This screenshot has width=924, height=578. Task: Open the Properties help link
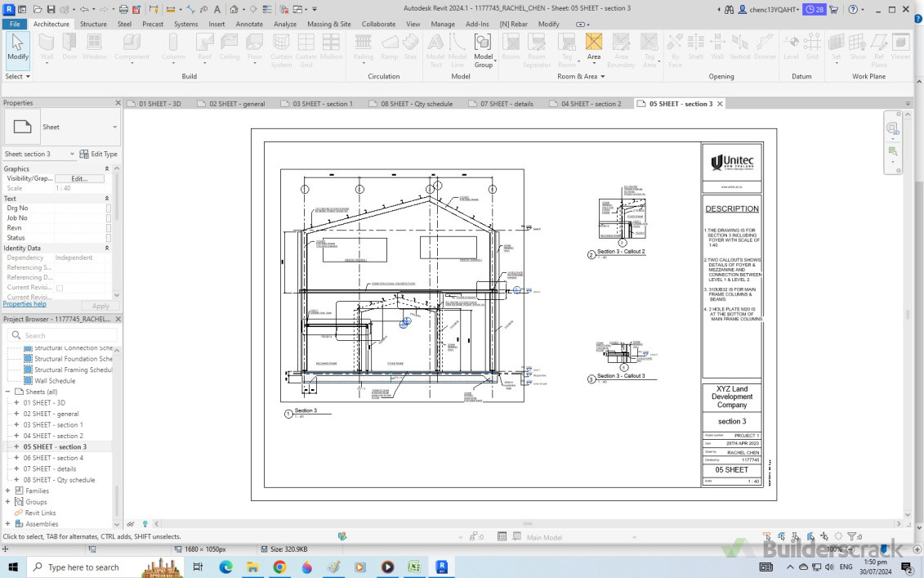coord(25,304)
